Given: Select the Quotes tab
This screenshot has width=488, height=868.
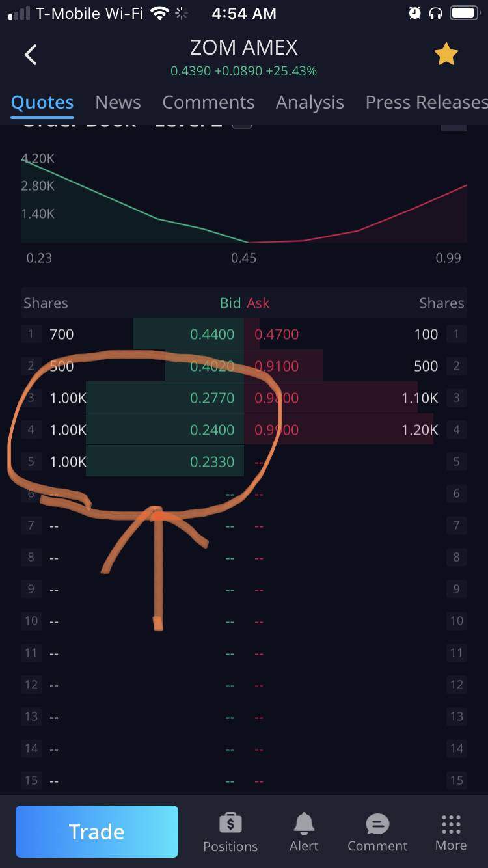Looking at the screenshot, I should coord(42,102).
